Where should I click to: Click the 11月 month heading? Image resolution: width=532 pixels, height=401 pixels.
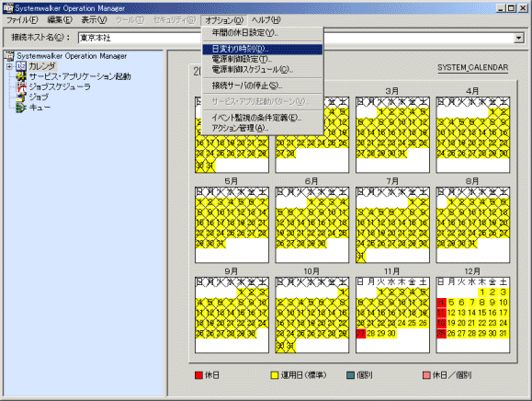[391, 271]
